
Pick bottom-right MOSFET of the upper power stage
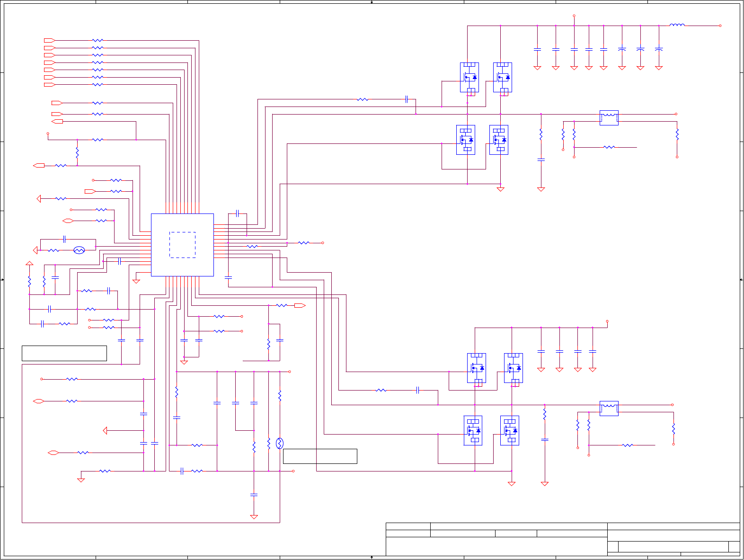[x=499, y=140]
